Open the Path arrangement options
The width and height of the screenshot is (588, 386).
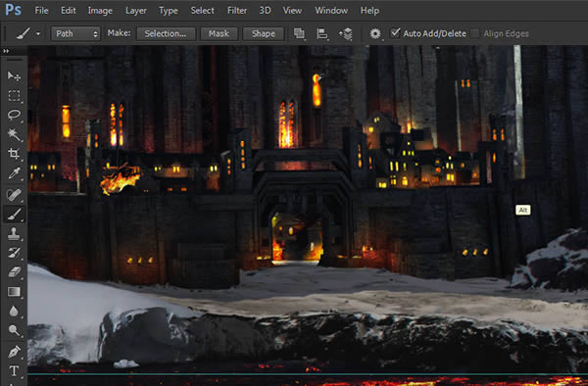[346, 33]
